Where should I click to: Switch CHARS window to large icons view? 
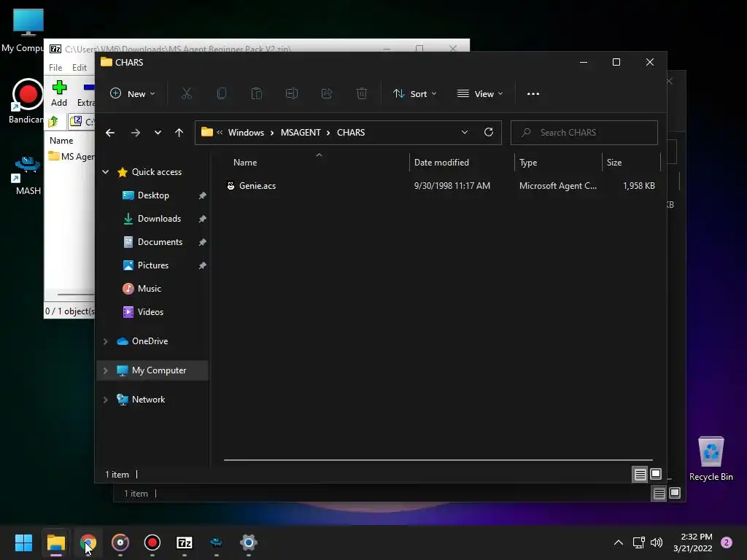click(656, 474)
